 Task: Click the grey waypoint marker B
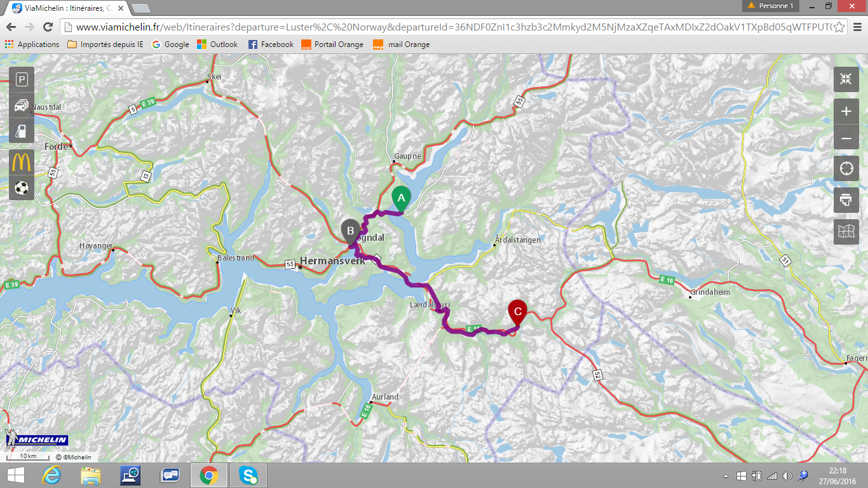pos(350,230)
